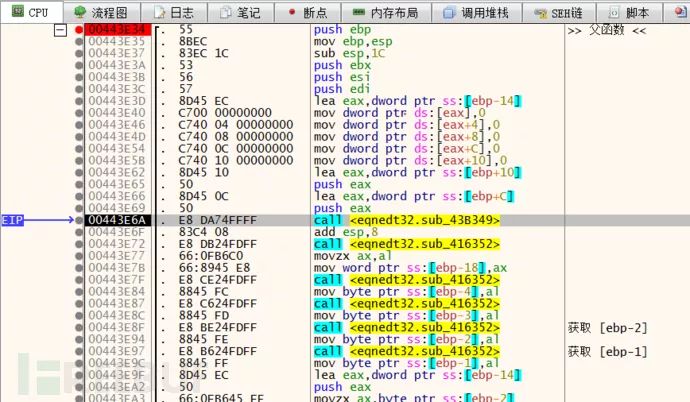Toggle breakpoint bullet at 00443E72

pyautogui.click(x=79, y=244)
